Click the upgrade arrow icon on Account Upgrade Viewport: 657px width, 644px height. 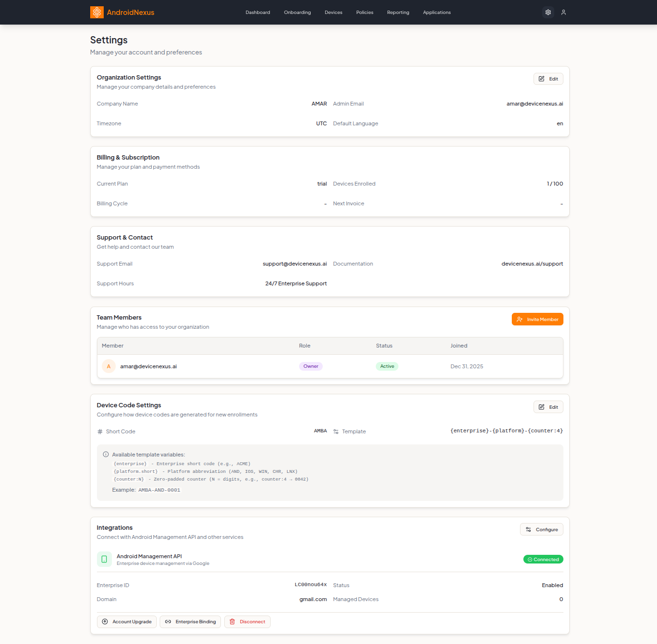pyautogui.click(x=105, y=622)
